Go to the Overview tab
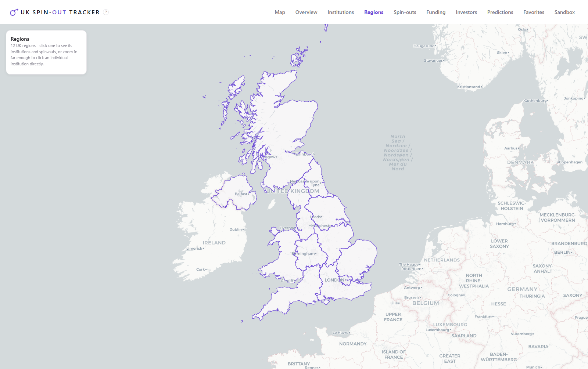This screenshot has height=369, width=588. click(x=306, y=12)
